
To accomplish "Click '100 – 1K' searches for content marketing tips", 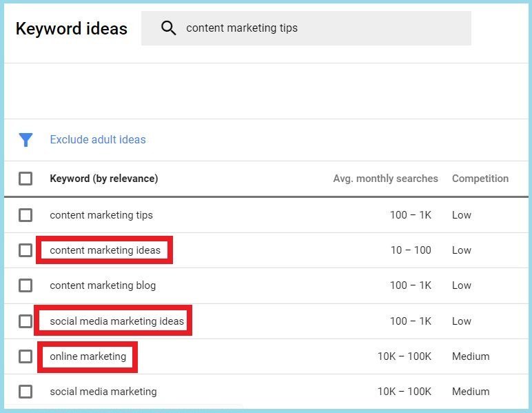I will click(x=411, y=215).
